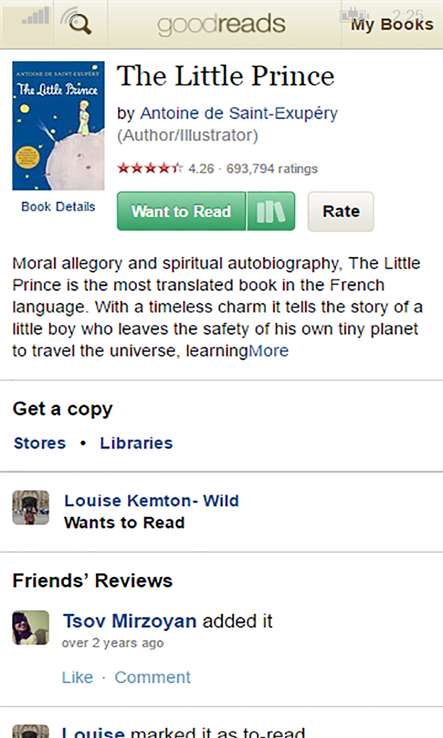Mark book as Want to Read

tap(182, 211)
